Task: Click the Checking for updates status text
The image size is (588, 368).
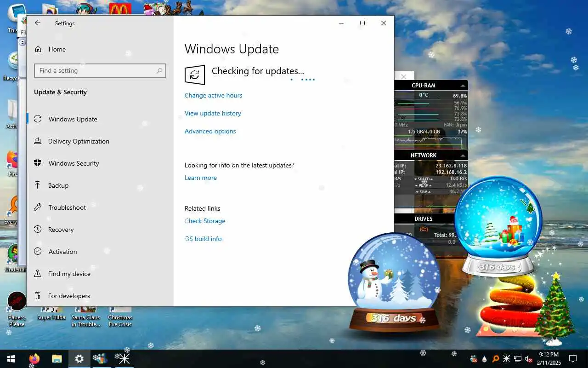Action: 258,71
